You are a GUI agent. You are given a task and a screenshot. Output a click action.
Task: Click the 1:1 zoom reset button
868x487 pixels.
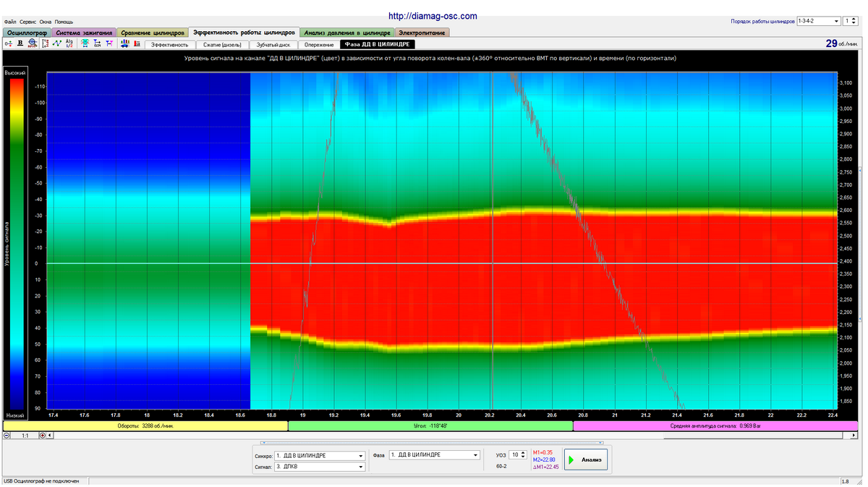tap(25, 436)
